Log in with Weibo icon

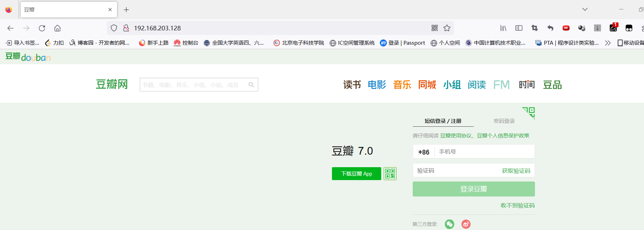coord(466,224)
